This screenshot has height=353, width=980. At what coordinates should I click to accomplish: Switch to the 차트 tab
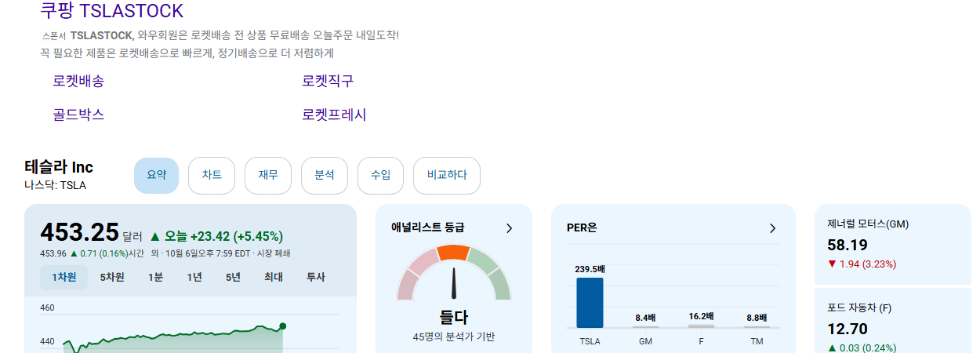[212, 176]
